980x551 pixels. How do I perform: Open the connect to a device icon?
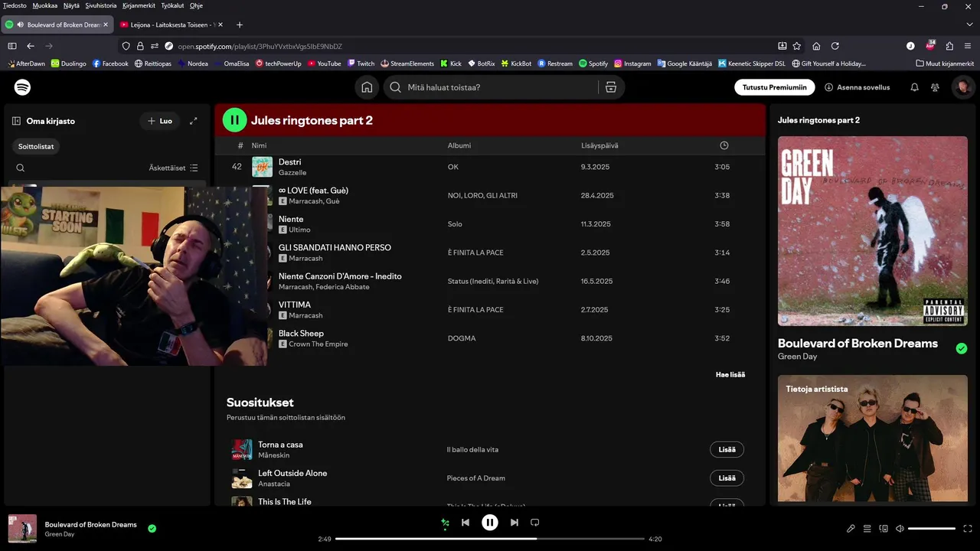click(884, 529)
